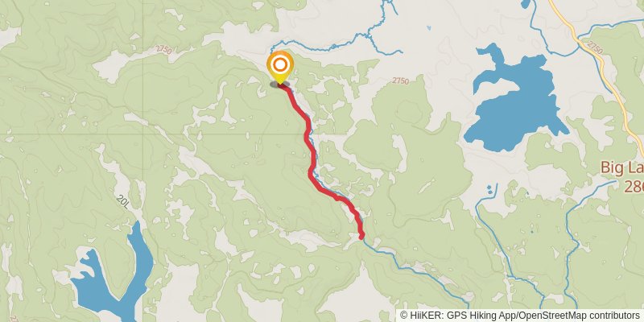Click the 'Big La' place label
The height and width of the screenshot is (322, 644).
[621, 167]
